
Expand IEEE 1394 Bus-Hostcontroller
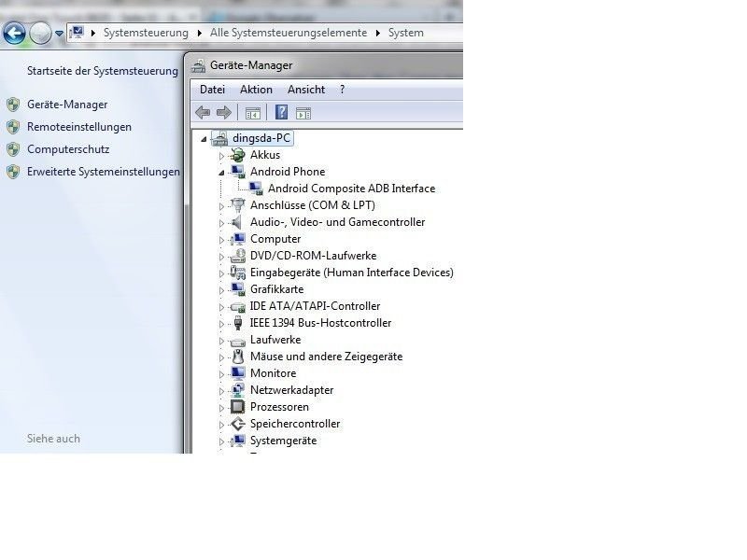(221, 324)
